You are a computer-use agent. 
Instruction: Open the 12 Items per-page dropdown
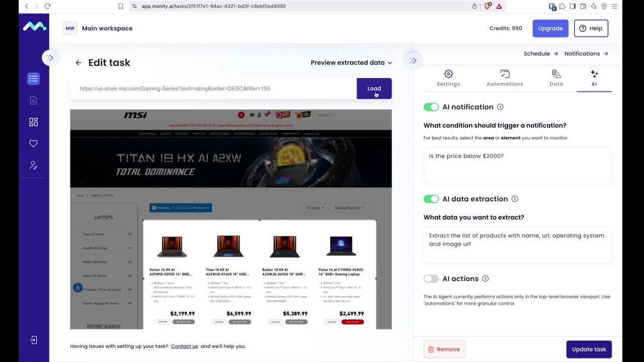[315, 208]
